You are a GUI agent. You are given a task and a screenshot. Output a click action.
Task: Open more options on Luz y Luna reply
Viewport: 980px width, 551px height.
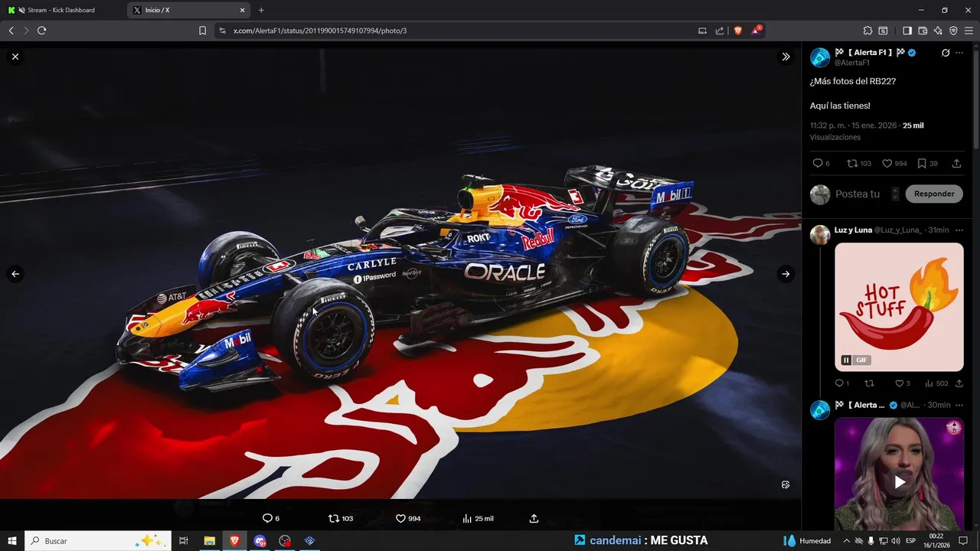(x=959, y=230)
